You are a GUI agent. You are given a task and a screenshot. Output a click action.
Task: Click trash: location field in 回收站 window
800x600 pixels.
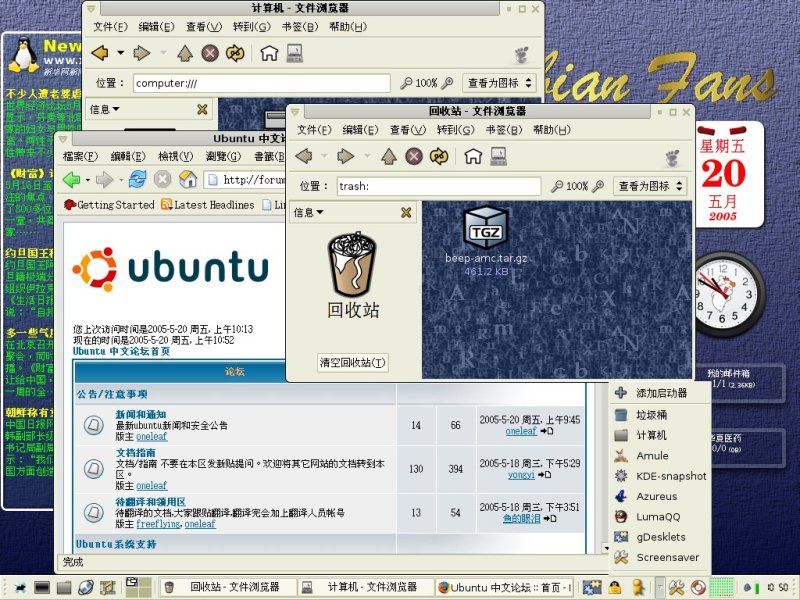coord(439,186)
